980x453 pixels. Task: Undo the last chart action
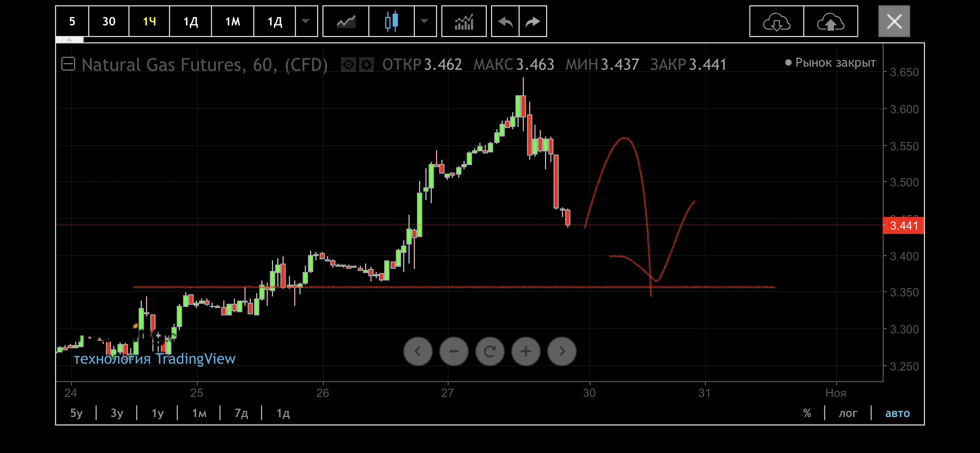click(505, 21)
